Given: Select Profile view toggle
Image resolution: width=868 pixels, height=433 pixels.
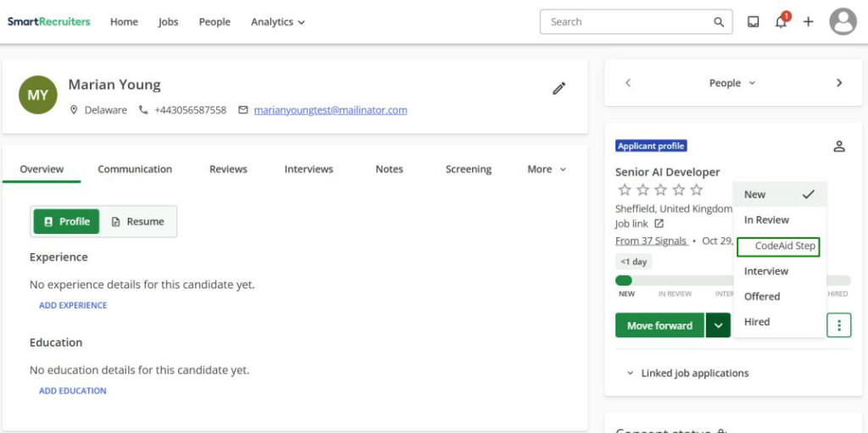Looking at the screenshot, I should [x=66, y=221].
